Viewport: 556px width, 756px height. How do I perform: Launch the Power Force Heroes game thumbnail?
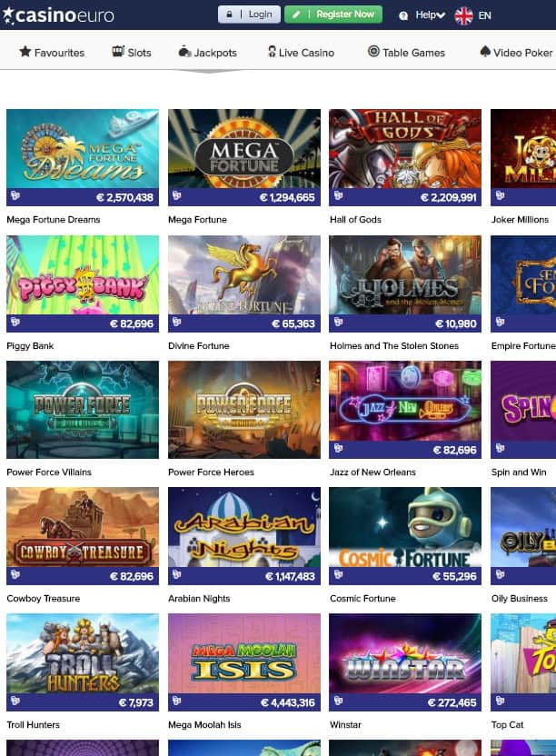[x=244, y=410]
